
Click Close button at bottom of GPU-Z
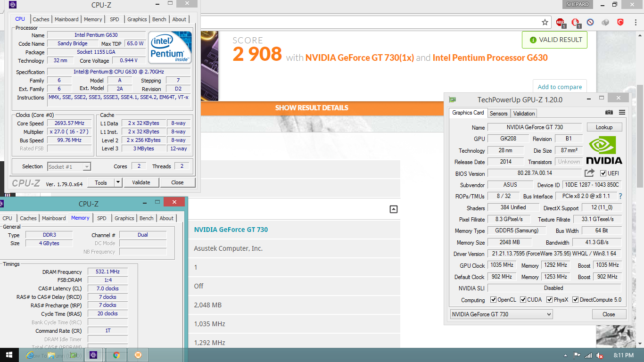[x=609, y=314]
